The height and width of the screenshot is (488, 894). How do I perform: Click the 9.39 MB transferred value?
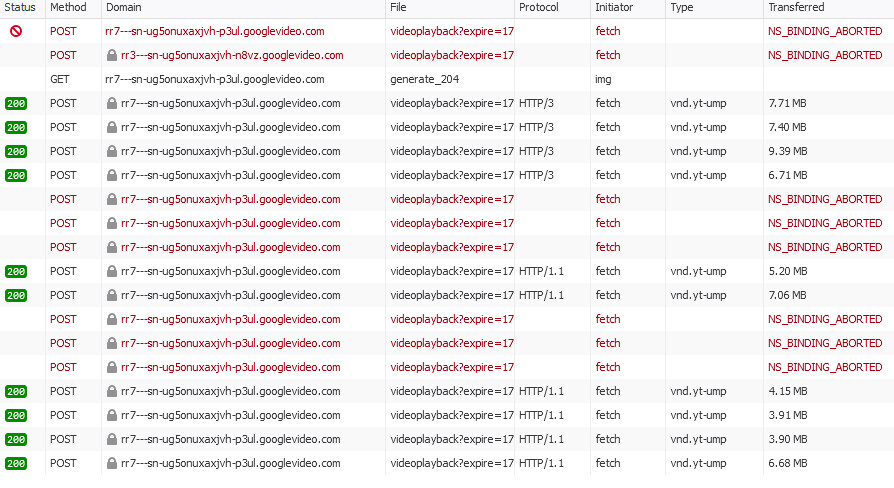[x=787, y=151]
